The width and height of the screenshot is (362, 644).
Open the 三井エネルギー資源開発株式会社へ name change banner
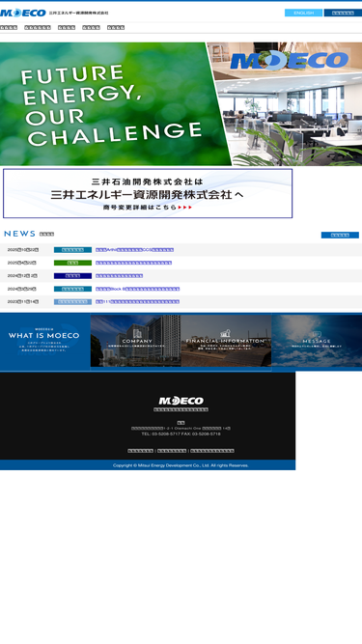click(x=148, y=193)
